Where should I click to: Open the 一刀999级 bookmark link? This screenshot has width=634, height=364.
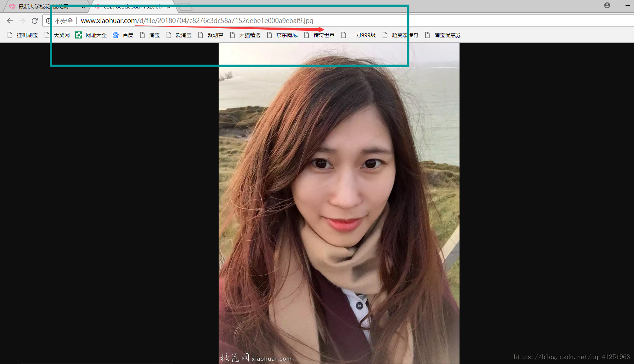tap(363, 35)
